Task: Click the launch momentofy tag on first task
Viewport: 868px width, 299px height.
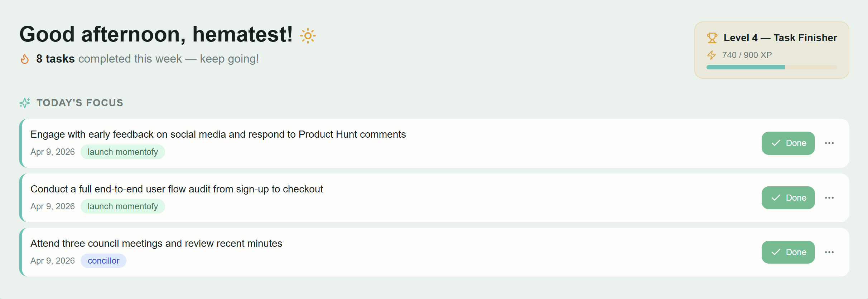Action: click(122, 152)
